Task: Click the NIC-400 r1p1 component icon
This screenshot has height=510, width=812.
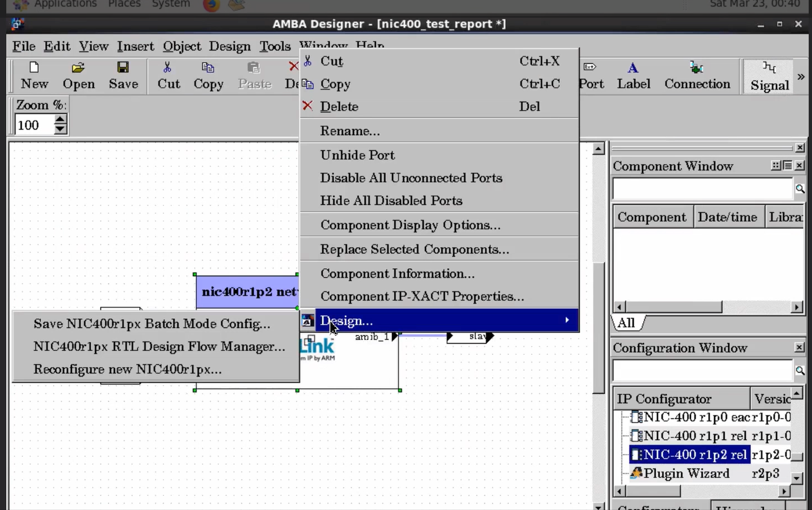Action: pos(637,436)
